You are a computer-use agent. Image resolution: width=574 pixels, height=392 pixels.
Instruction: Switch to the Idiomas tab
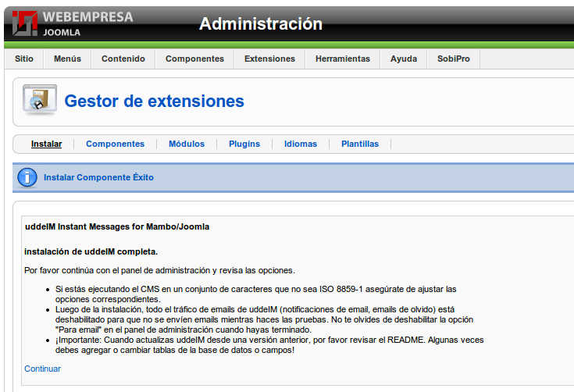tap(301, 144)
